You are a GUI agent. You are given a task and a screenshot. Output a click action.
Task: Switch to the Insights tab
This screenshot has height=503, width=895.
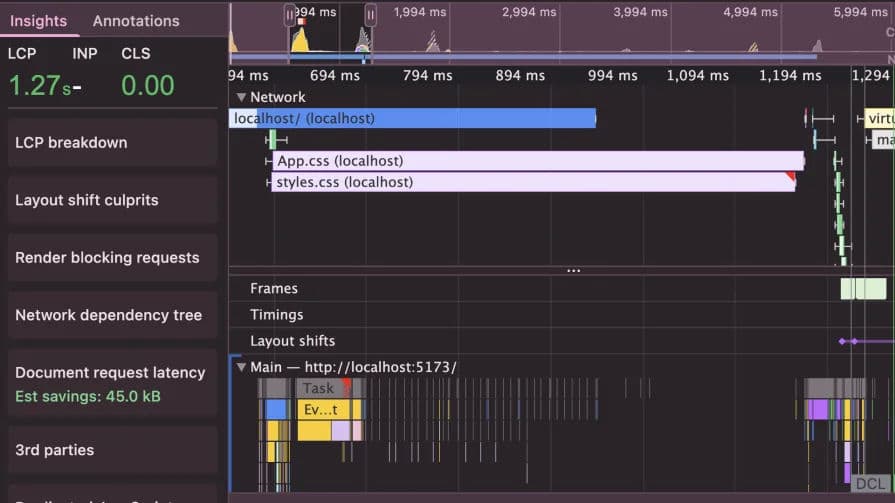pos(38,21)
